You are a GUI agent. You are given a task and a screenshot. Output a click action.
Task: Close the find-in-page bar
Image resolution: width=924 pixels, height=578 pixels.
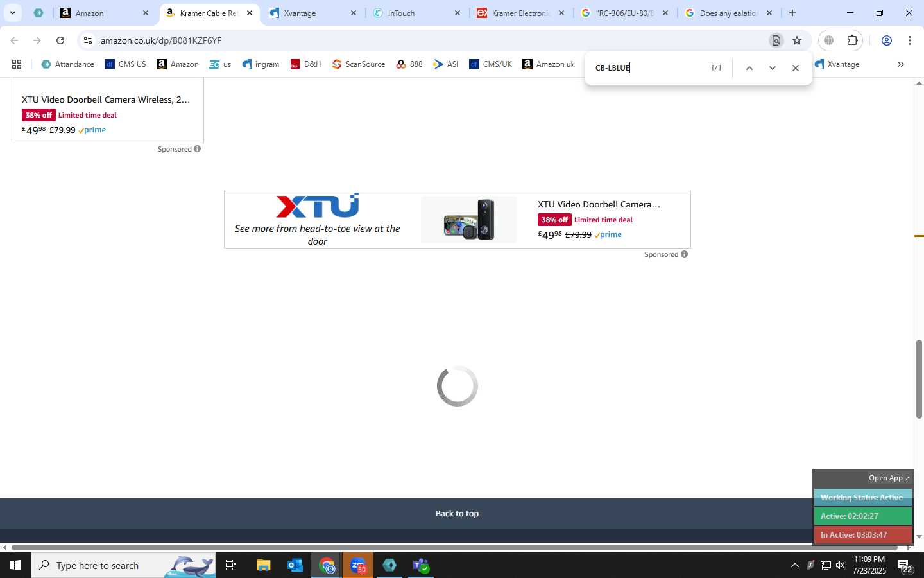tap(796, 68)
